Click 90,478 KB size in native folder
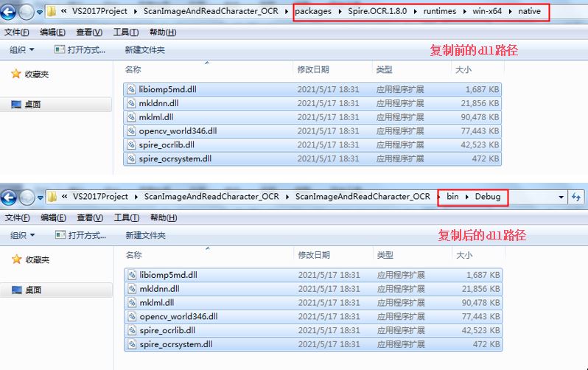Image resolution: width=588 pixels, height=370 pixels. pos(480,117)
